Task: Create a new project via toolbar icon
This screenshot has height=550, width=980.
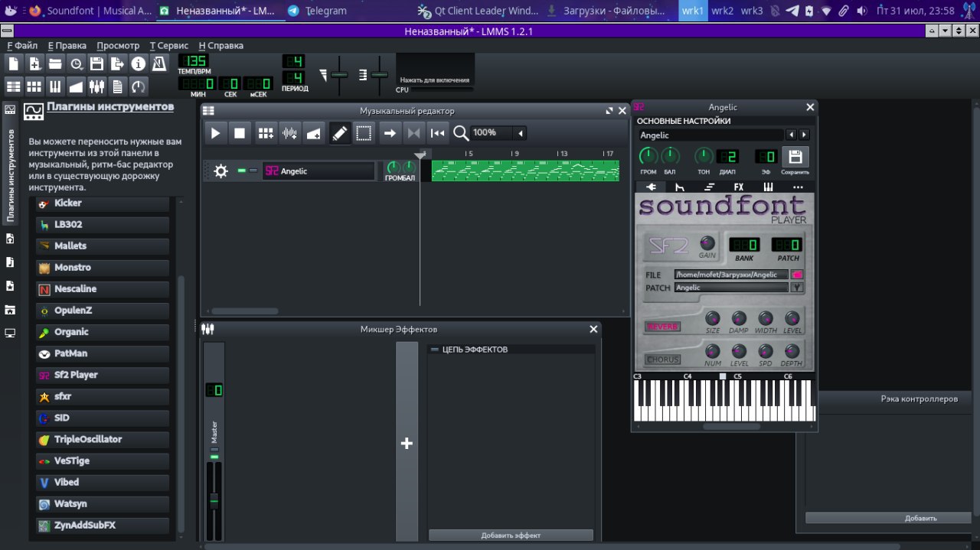Action: tap(14, 63)
